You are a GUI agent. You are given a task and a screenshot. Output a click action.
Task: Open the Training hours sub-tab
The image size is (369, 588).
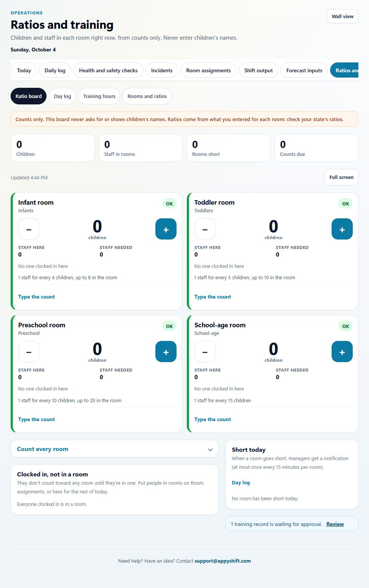pos(99,96)
